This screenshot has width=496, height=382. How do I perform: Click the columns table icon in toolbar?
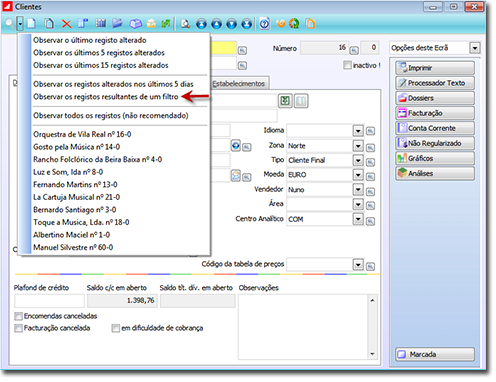100,23
